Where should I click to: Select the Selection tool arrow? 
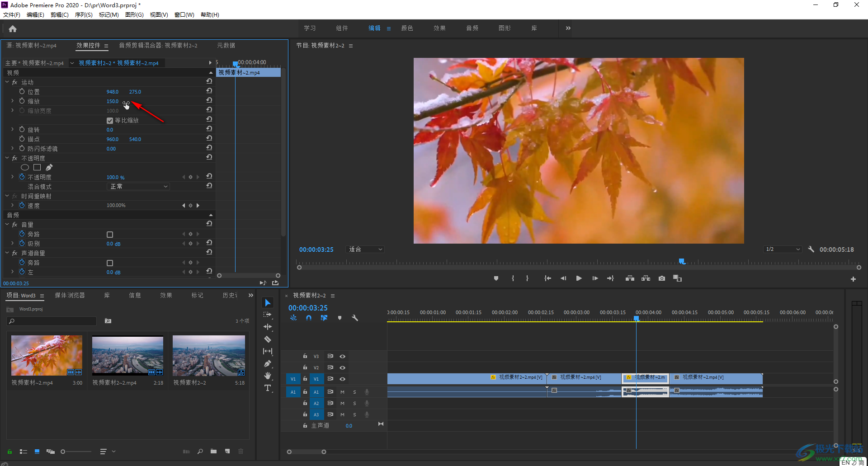coord(268,302)
